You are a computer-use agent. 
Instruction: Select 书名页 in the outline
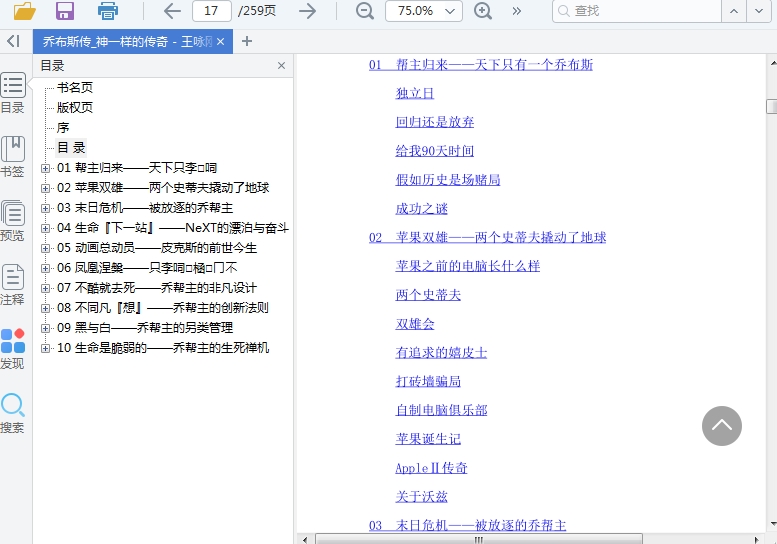point(75,88)
